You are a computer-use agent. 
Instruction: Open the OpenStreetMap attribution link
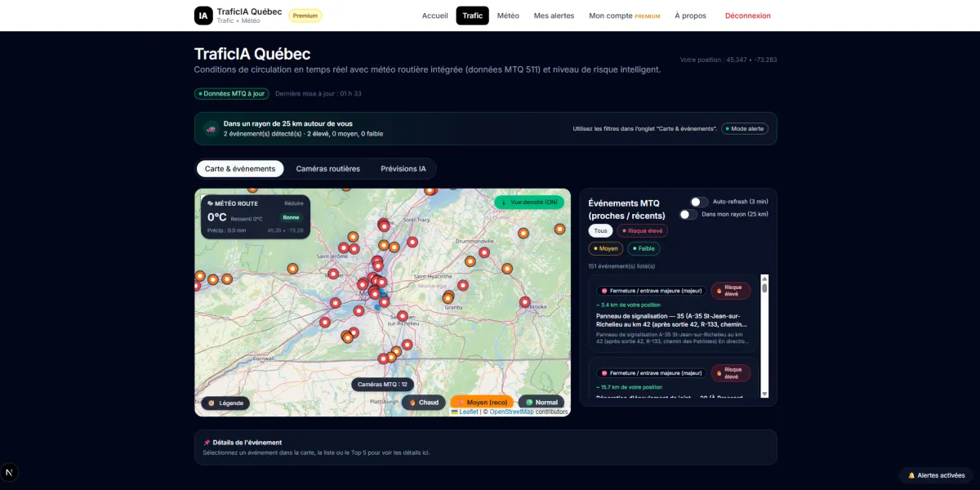pyautogui.click(x=511, y=412)
